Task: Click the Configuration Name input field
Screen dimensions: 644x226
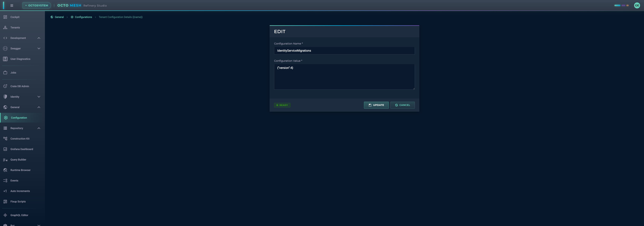Action: [x=344, y=51]
